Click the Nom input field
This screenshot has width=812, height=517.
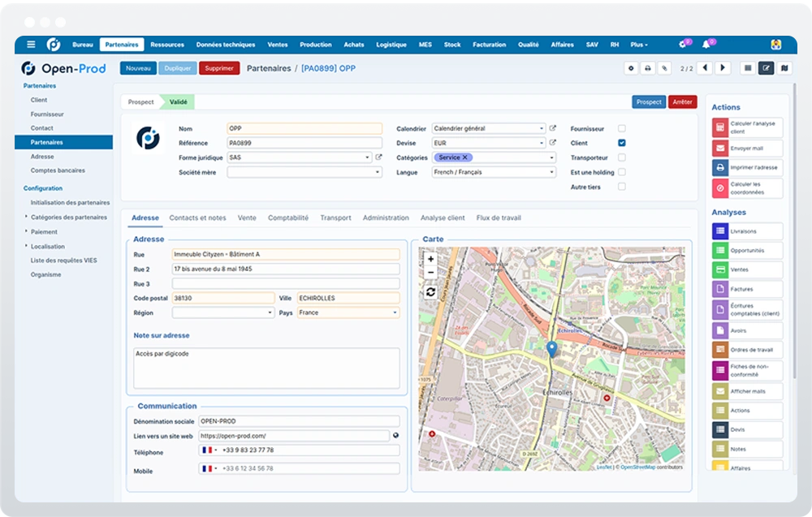(x=304, y=128)
